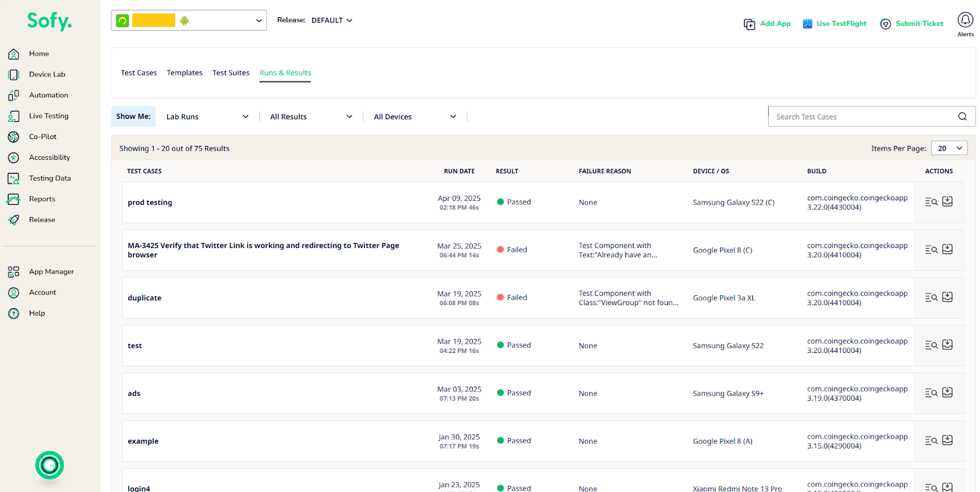Open Account settings

point(42,293)
